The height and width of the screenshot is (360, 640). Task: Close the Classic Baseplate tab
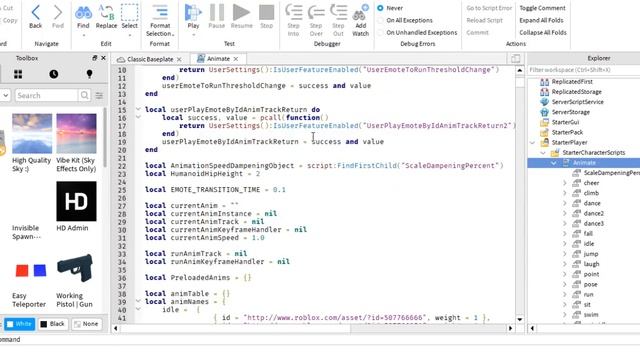tap(179, 60)
